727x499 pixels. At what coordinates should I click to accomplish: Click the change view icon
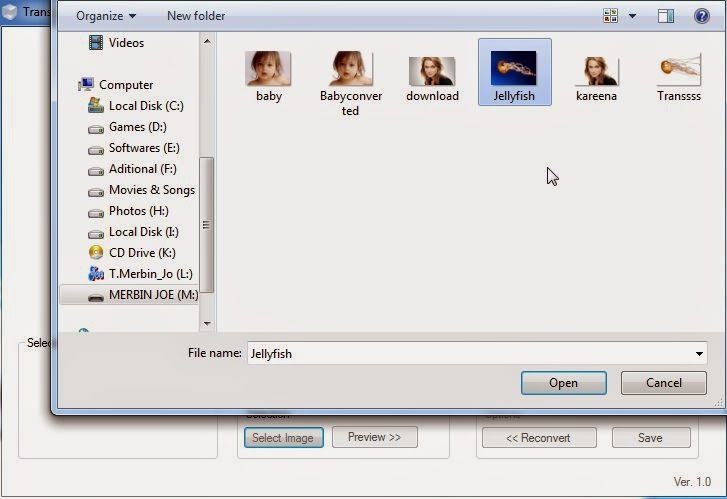tap(611, 15)
